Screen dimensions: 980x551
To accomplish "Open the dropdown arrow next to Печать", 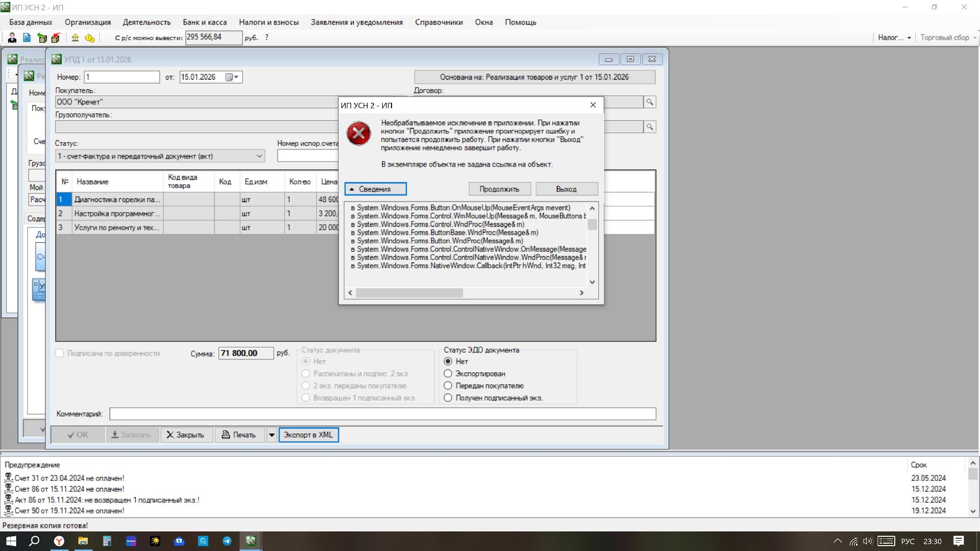I will point(271,435).
